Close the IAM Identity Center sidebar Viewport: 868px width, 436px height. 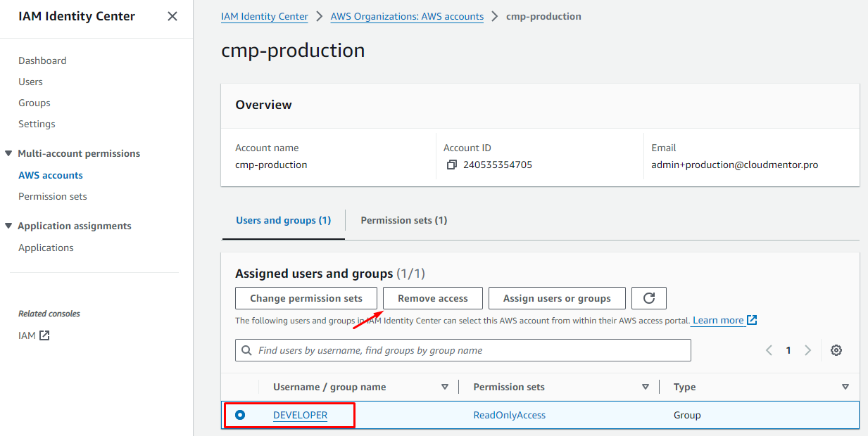(x=172, y=16)
